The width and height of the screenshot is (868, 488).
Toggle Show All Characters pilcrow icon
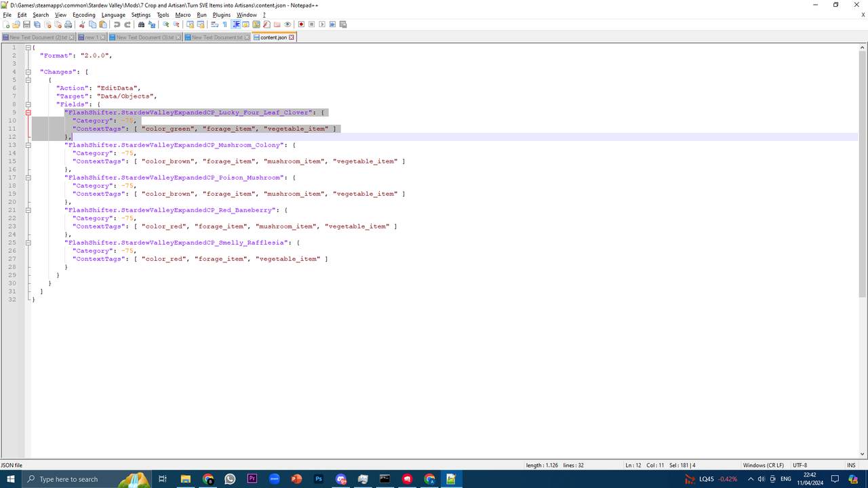tap(225, 24)
